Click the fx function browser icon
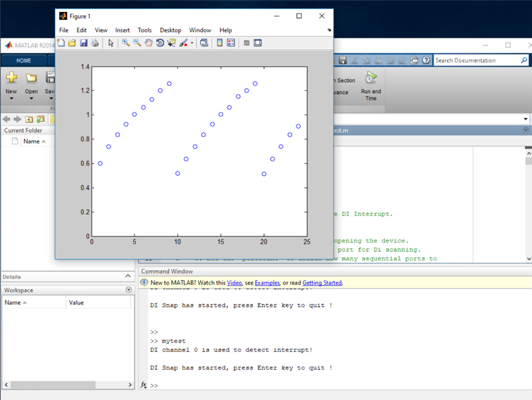 pos(143,385)
